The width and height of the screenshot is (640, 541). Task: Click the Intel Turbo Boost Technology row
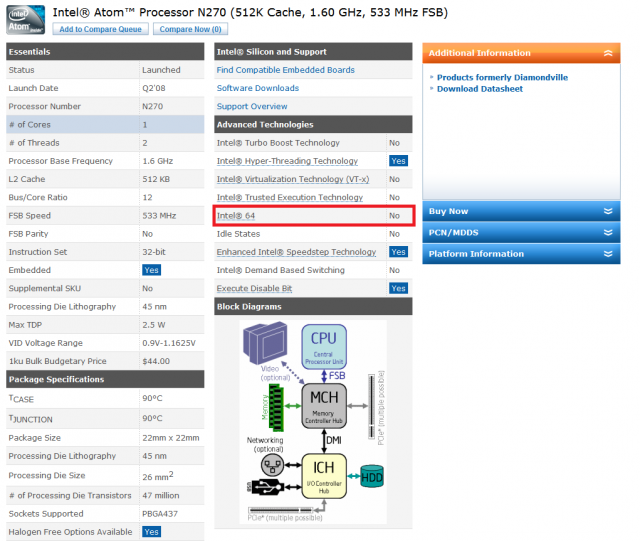coord(313,143)
